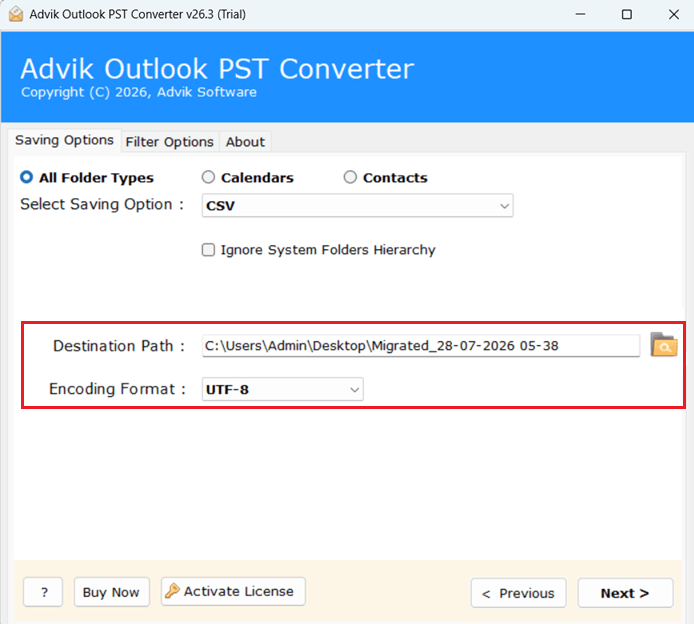Click the Buy Now button

[112, 592]
